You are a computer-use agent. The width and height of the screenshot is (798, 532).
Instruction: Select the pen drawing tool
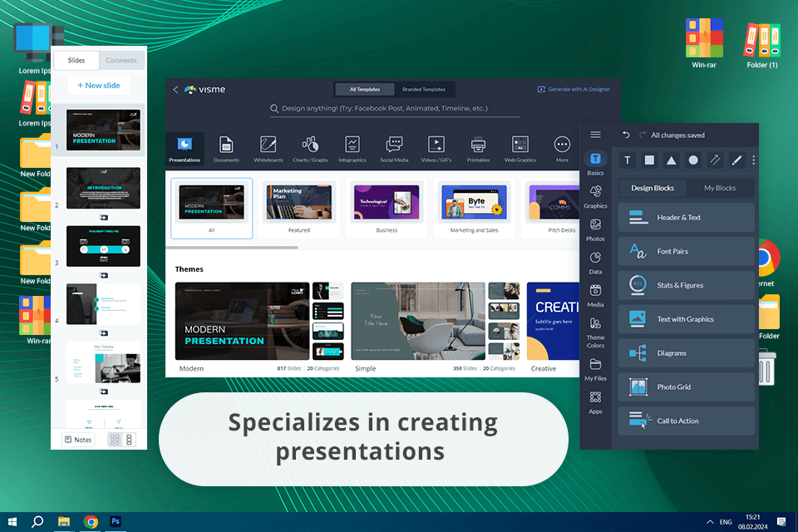(736, 160)
